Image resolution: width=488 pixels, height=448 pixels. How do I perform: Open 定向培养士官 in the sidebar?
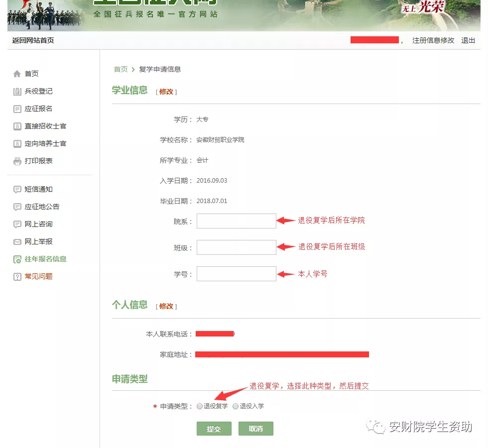tap(45, 143)
